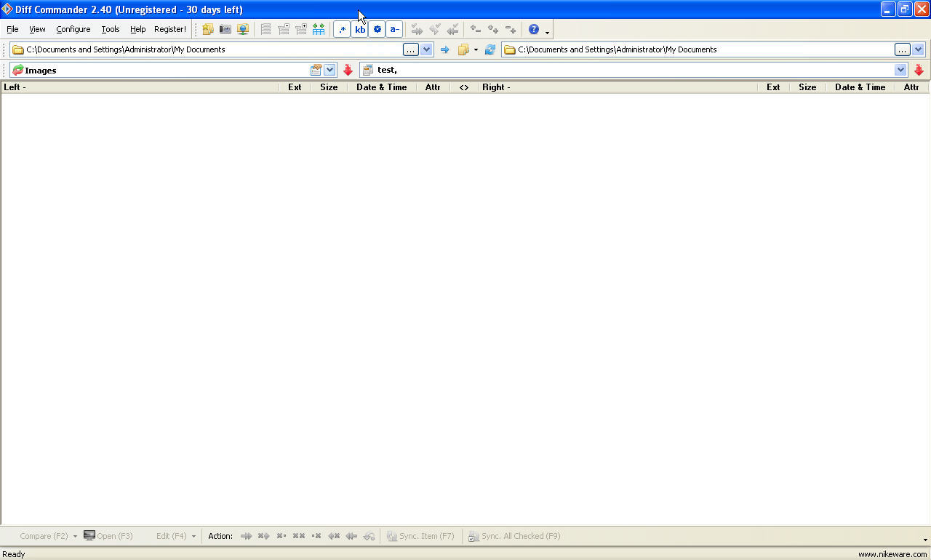Toggle the 'a-' toolbar button

(394, 29)
